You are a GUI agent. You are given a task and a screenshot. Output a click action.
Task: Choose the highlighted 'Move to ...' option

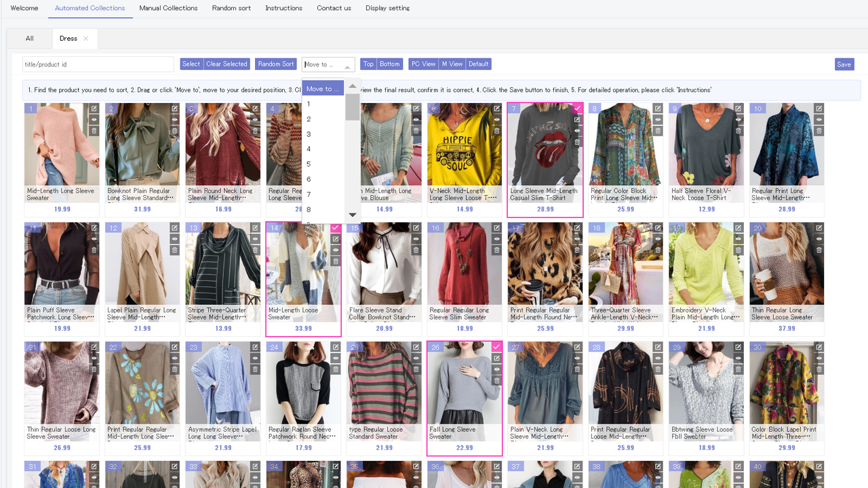[x=323, y=89]
